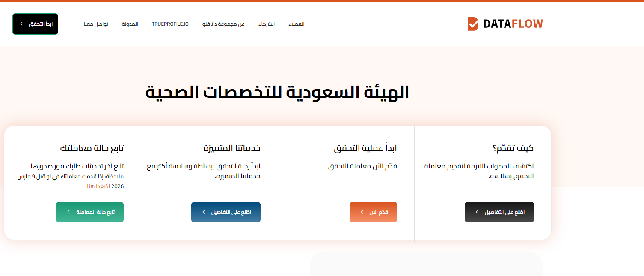
Task: Open the DATAFLOW home logo text
Action: [513, 24]
